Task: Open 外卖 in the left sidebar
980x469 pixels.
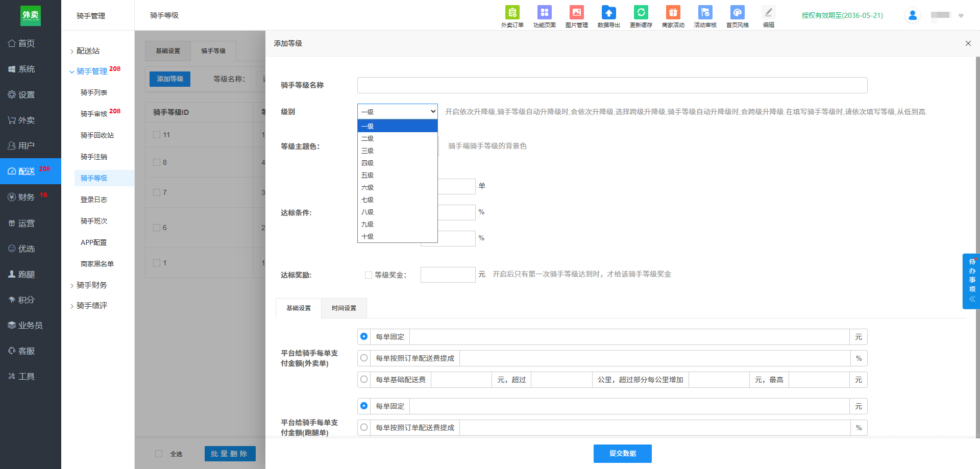Action: (x=31, y=120)
